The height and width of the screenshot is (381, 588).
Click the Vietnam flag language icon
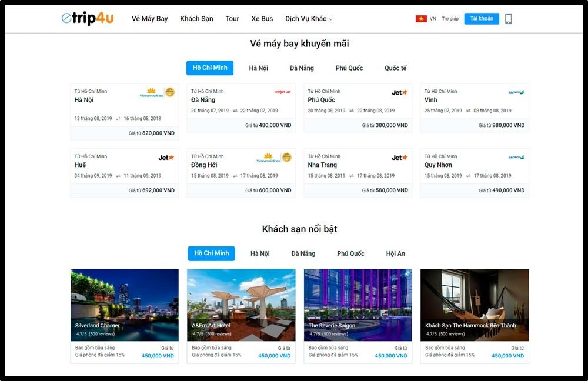(x=421, y=19)
